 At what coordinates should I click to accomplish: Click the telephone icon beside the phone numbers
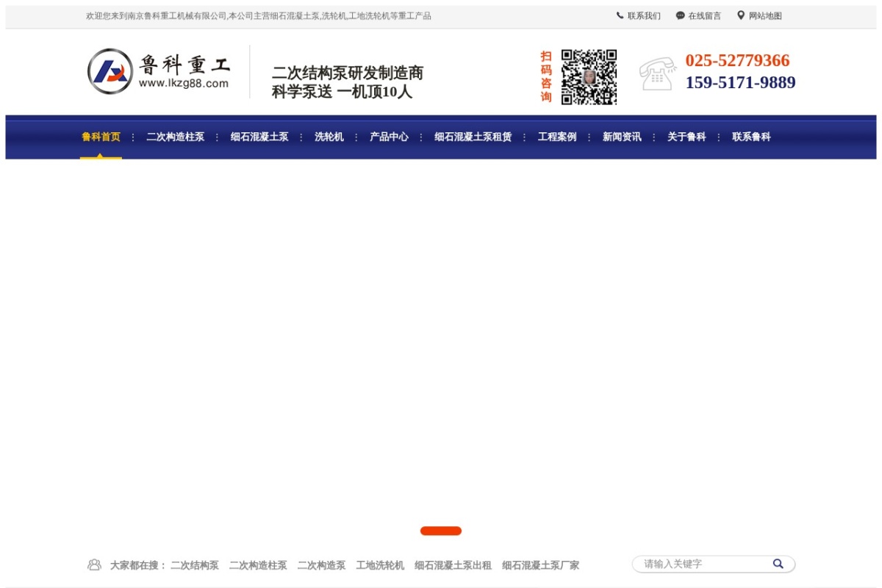point(657,73)
